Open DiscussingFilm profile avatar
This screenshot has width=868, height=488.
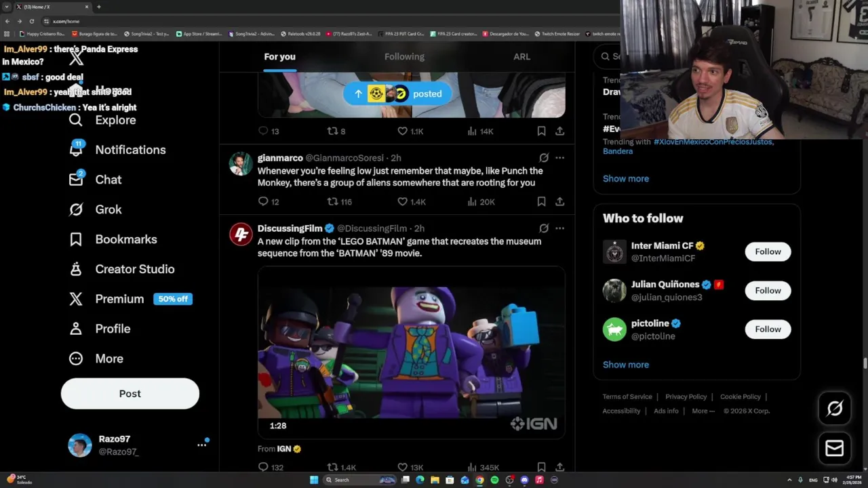[241, 235]
